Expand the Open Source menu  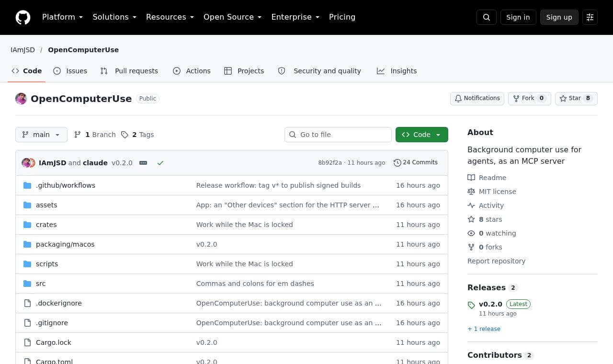(x=233, y=17)
